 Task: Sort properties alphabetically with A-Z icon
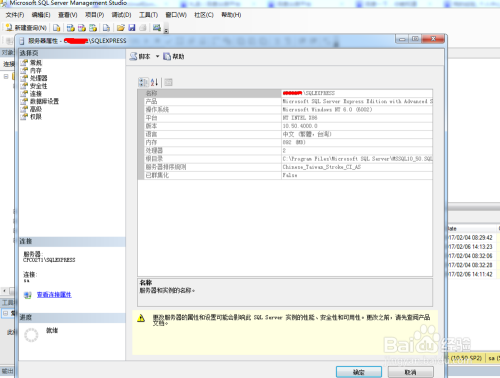154,82
